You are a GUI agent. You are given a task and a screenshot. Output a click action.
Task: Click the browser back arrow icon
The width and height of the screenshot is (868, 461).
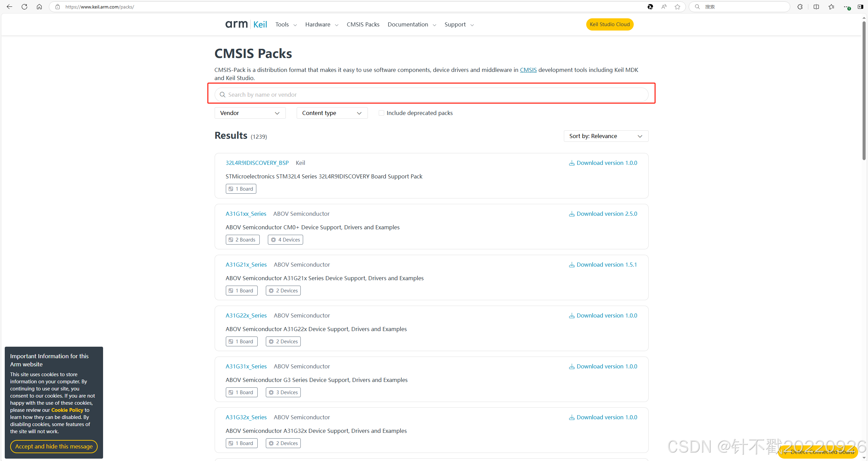tap(9, 7)
